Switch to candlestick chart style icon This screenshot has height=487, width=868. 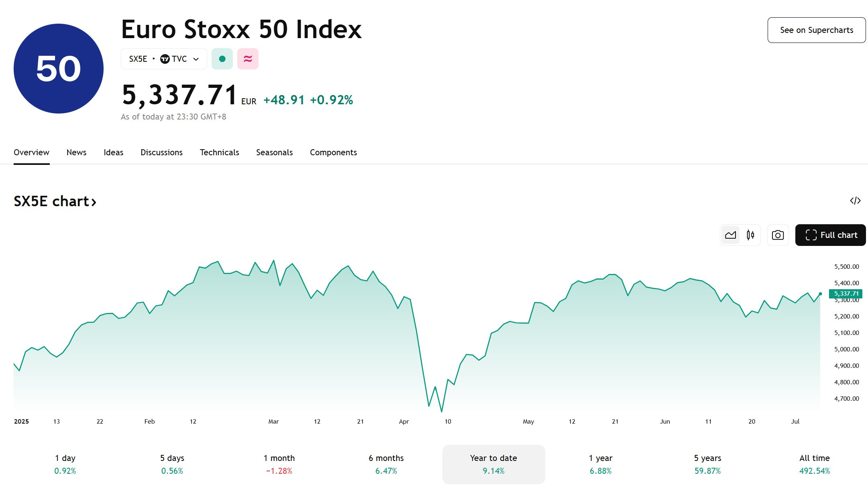(750, 235)
